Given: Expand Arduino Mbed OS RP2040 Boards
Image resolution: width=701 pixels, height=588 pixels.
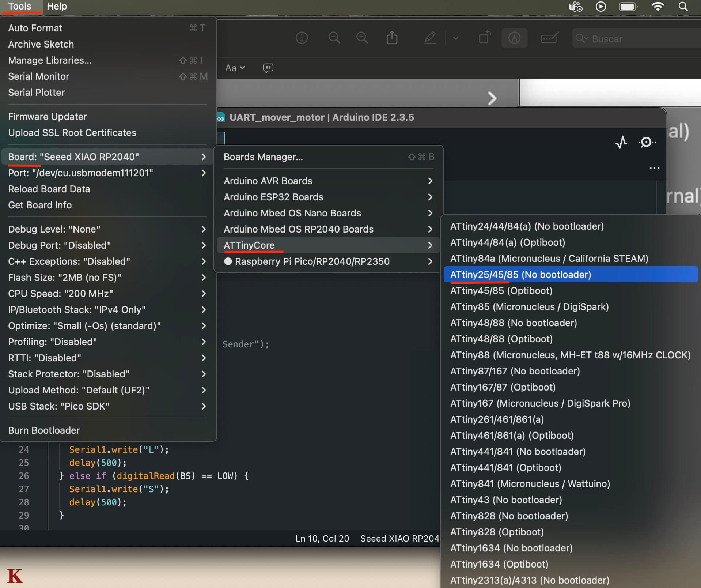Looking at the screenshot, I should pos(329,229).
